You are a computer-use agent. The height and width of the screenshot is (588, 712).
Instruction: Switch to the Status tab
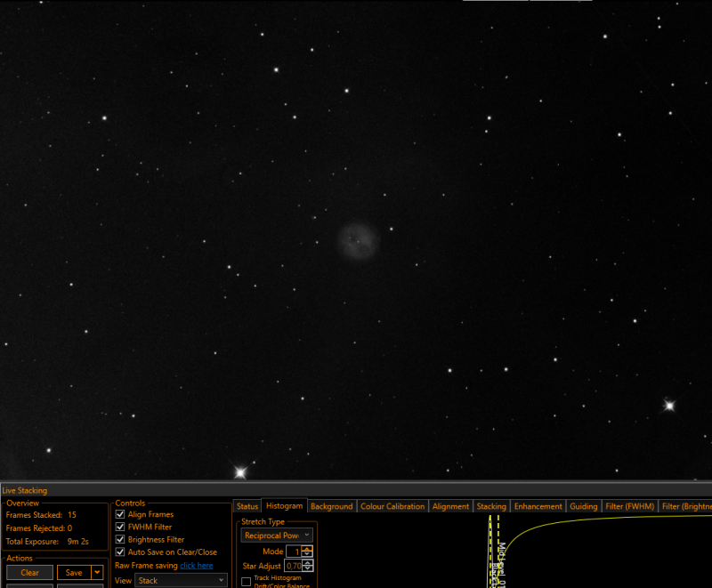pyautogui.click(x=247, y=506)
